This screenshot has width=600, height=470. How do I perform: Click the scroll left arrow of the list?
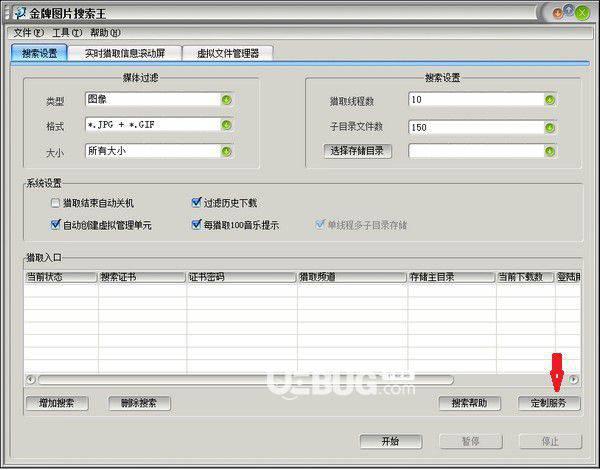(x=31, y=379)
